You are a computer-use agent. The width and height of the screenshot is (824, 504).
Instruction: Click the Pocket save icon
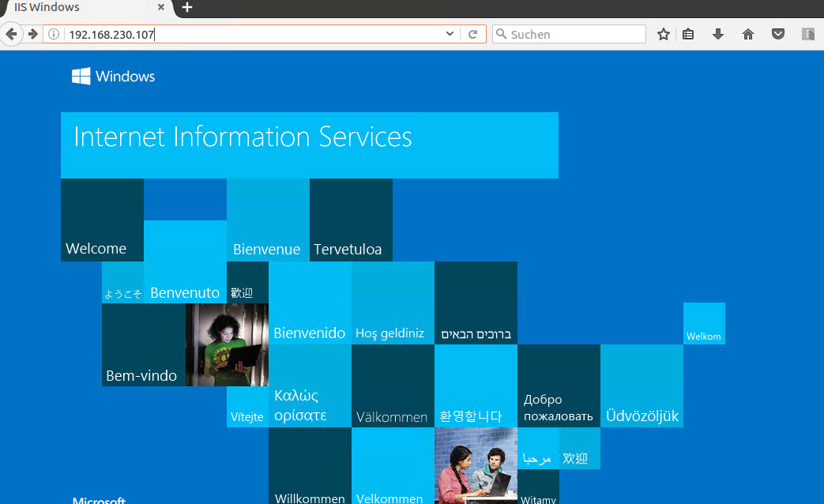(x=778, y=34)
